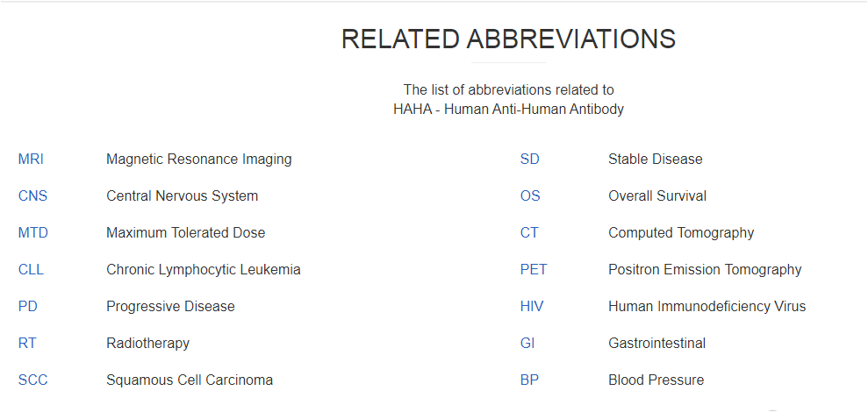Click the SD abbreviation link
Viewport: 868px width, 412px height.
pyautogui.click(x=530, y=160)
